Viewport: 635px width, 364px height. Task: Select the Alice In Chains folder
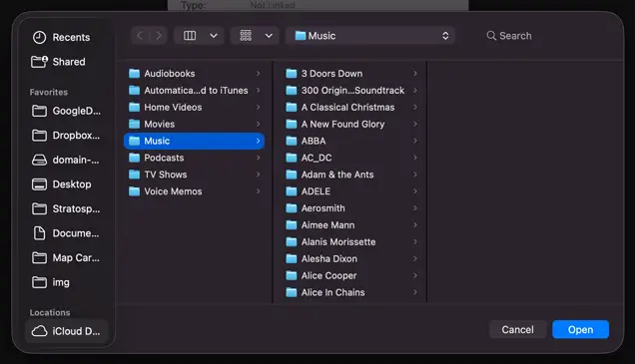coord(351,292)
